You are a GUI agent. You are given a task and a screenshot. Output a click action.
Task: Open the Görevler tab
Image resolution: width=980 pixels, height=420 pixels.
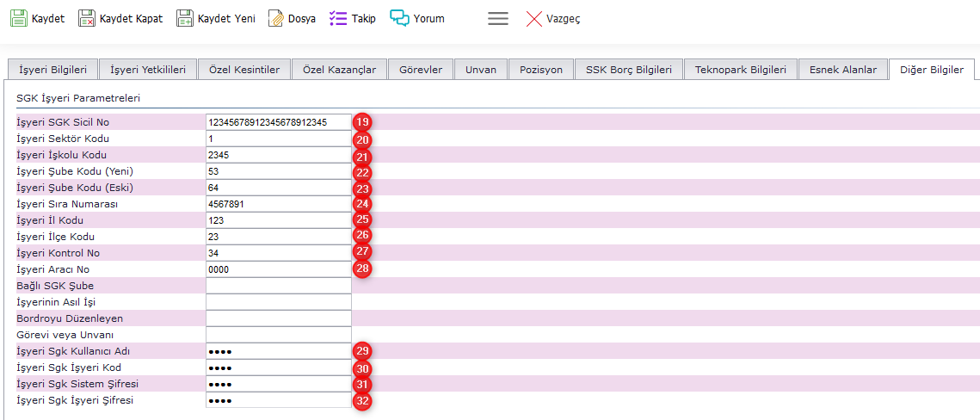point(420,70)
